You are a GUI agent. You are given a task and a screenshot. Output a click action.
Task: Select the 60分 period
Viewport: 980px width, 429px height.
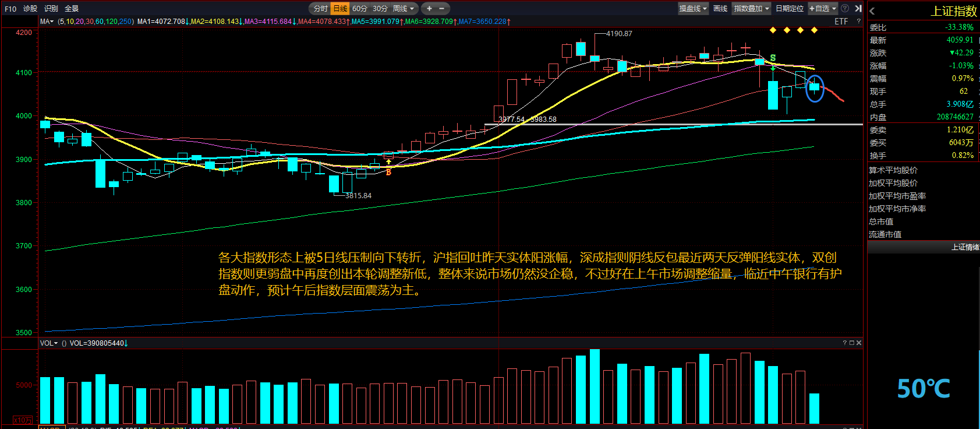click(x=359, y=8)
